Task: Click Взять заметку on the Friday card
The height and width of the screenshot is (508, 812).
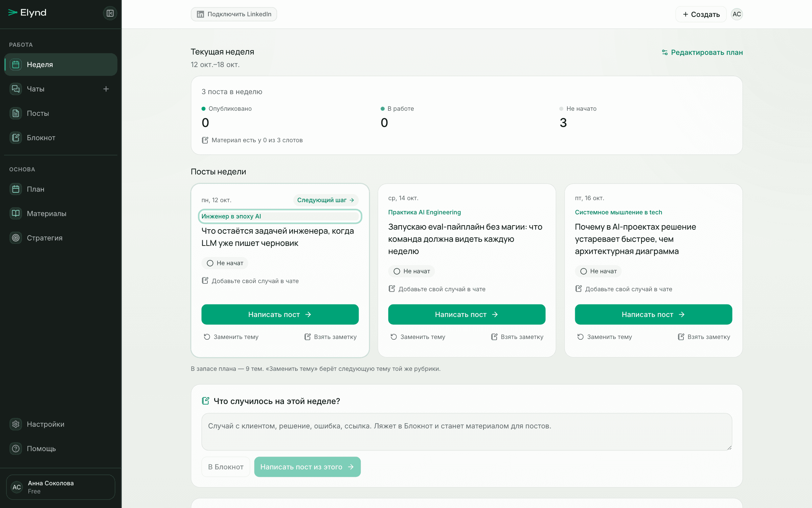Action: [704, 337]
